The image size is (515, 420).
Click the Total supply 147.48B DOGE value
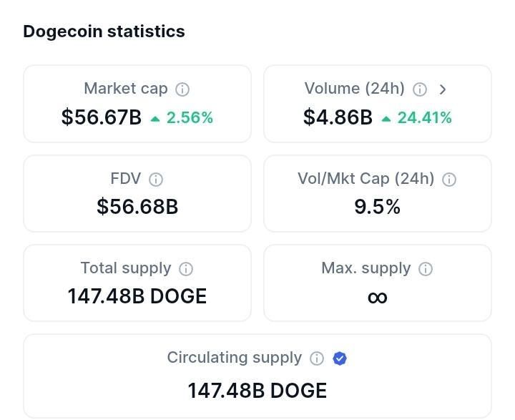[x=137, y=296]
